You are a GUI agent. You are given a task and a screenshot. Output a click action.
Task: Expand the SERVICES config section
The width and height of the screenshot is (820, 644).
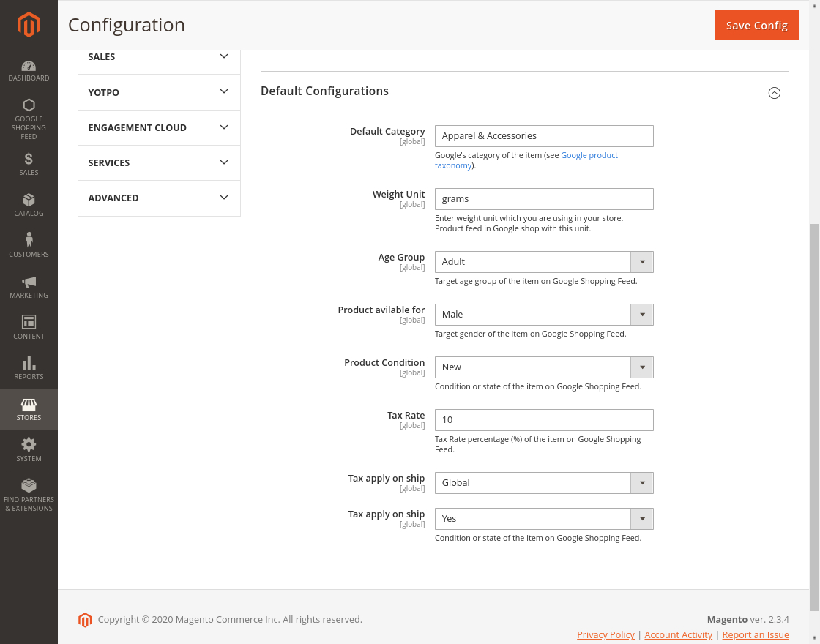(159, 162)
